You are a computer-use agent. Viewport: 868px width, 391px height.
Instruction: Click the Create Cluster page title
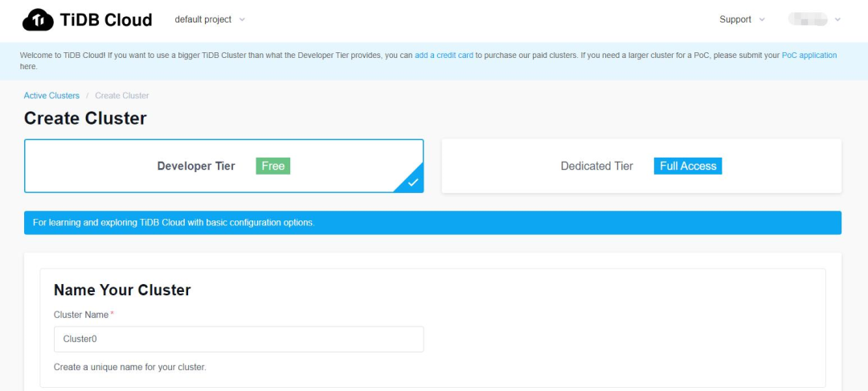(x=85, y=118)
